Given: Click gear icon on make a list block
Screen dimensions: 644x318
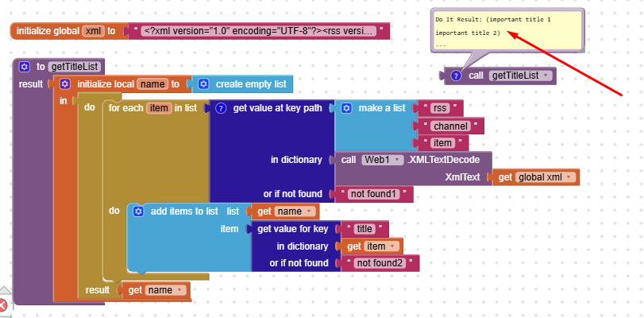Looking at the screenshot, I should click(347, 108).
